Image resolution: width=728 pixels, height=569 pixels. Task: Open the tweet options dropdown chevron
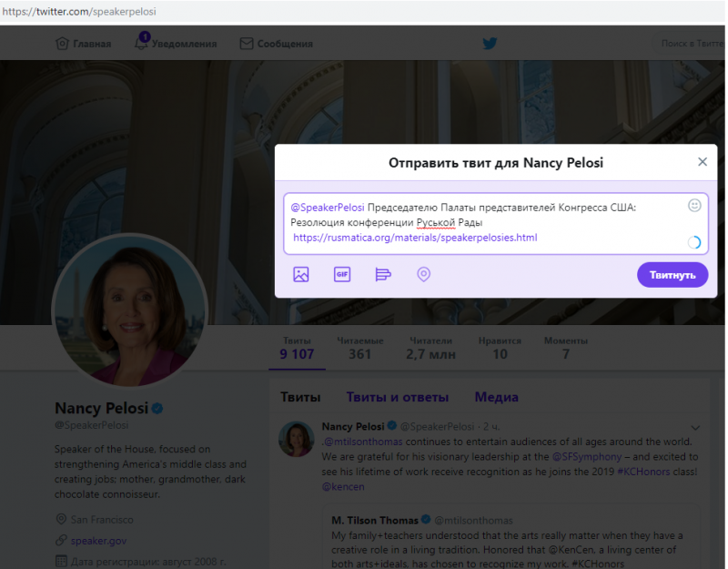tap(695, 427)
